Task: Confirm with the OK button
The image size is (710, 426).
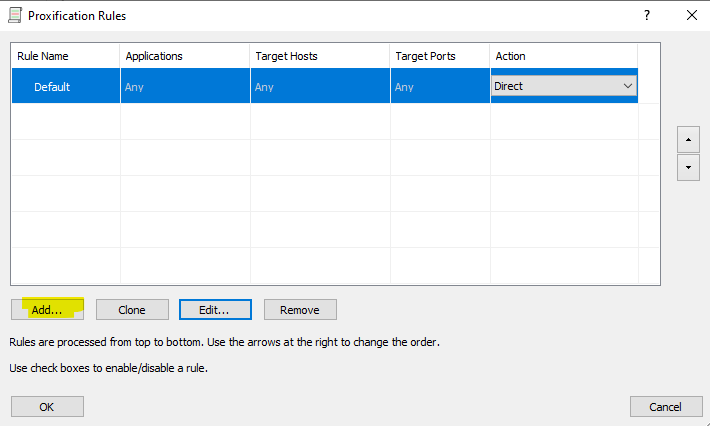Action: pyautogui.click(x=47, y=407)
